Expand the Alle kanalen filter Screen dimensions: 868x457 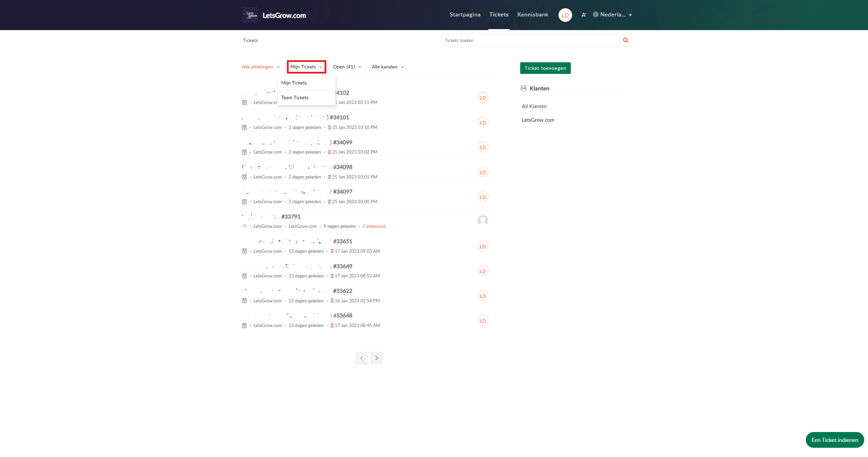[387, 67]
